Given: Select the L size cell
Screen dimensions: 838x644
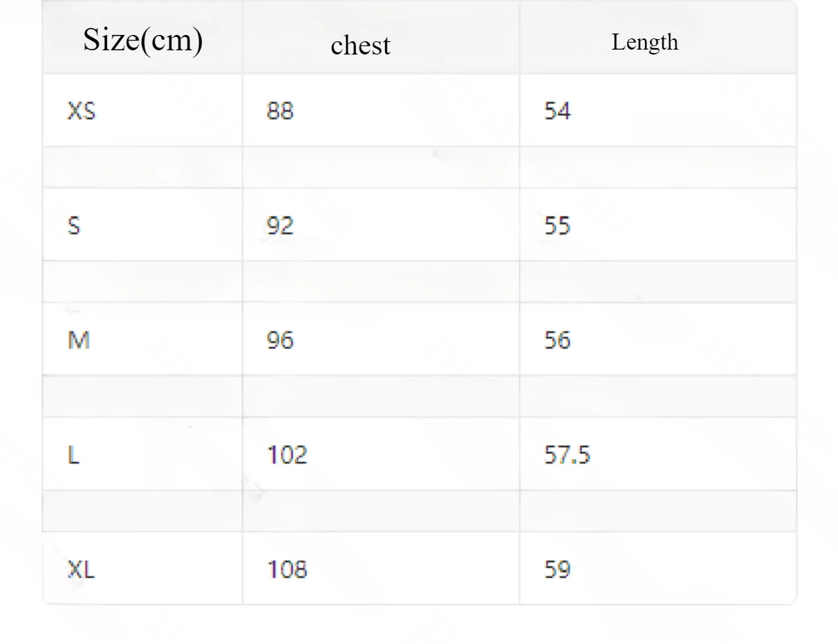Looking at the screenshot, I should point(143,455).
